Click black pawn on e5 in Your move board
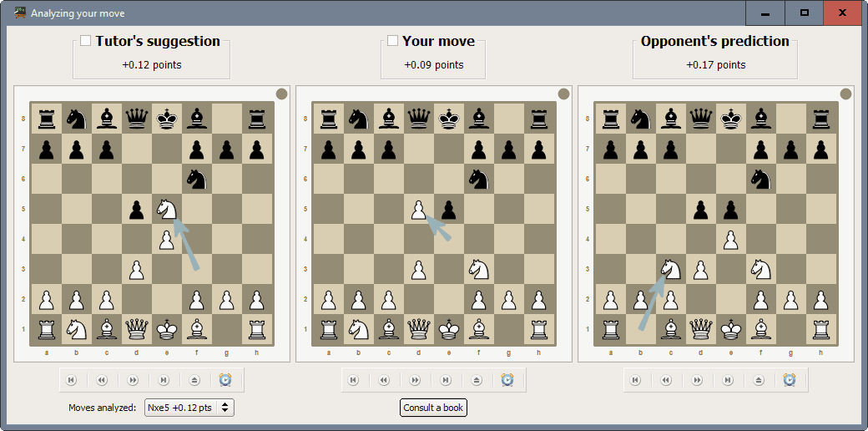 (x=449, y=209)
